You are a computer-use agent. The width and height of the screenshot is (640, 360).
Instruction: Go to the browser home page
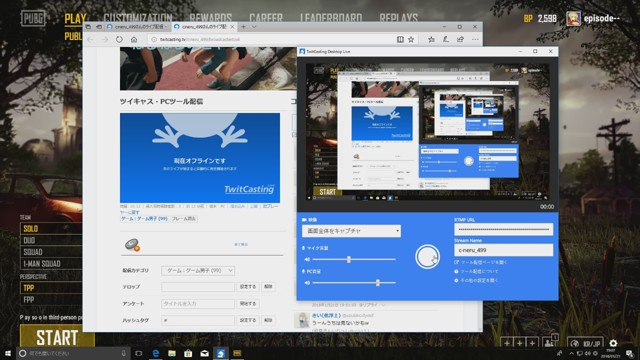point(134,40)
